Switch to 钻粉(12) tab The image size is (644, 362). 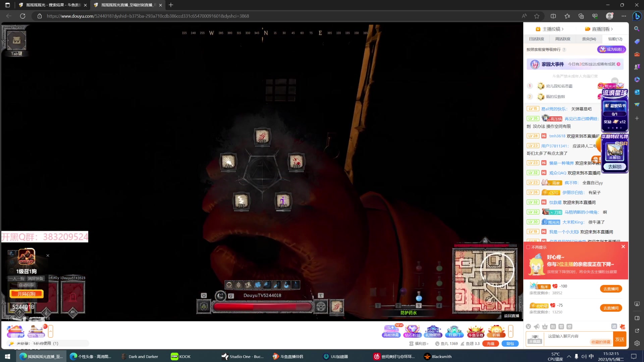(615, 39)
